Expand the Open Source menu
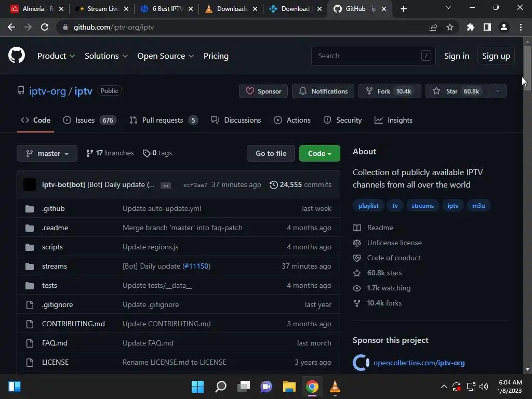This screenshot has height=399, width=532. click(166, 56)
